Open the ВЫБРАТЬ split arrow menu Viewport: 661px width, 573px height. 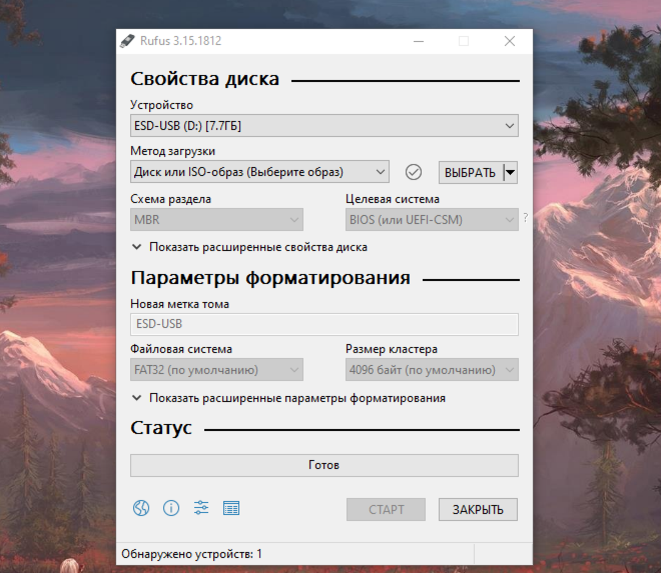pyautogui.click(x=511, y=172)
